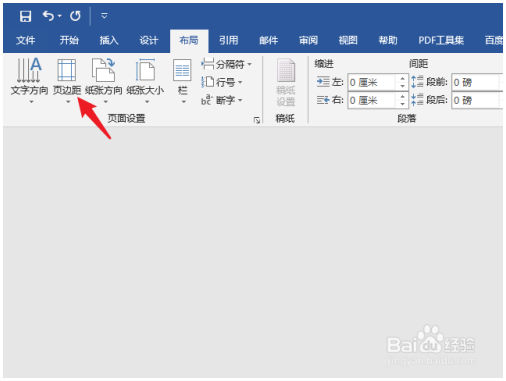Switch to the 引用 tab
The width and height of the screenshot is (506, 381).
[x=229, y=41]
